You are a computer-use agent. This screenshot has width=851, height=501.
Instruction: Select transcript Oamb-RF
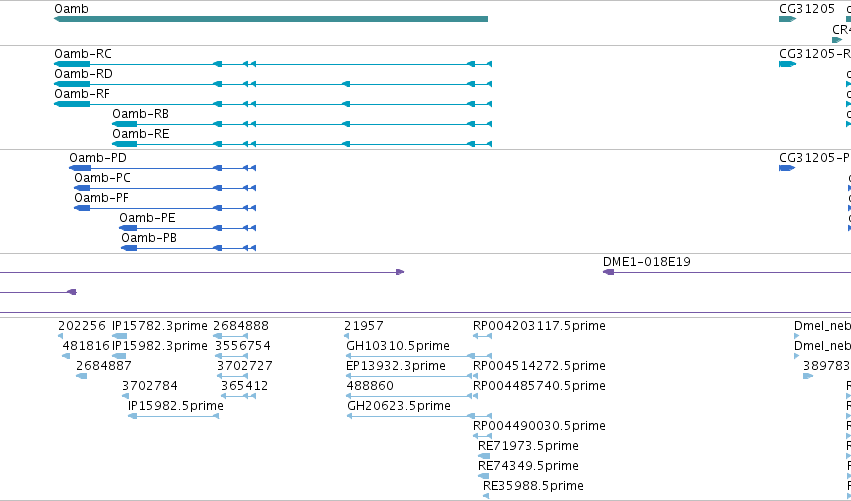(x=273, y=104)
